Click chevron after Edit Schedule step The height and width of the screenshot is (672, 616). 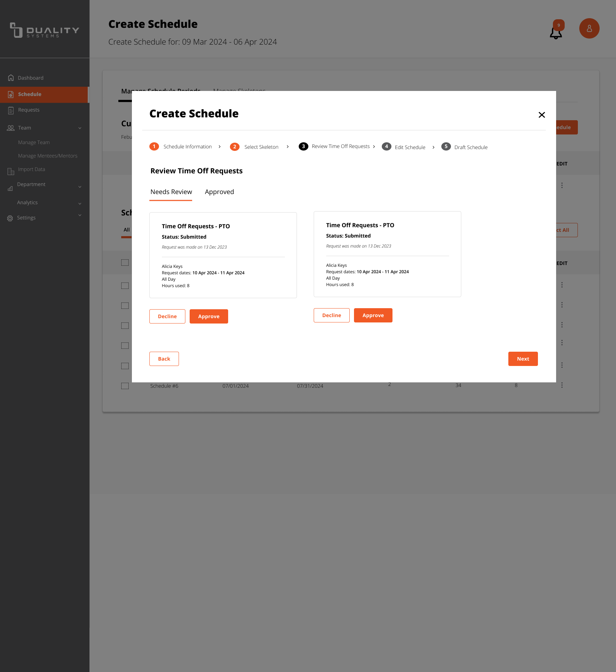pyautogui.click(x=433, y=147)
